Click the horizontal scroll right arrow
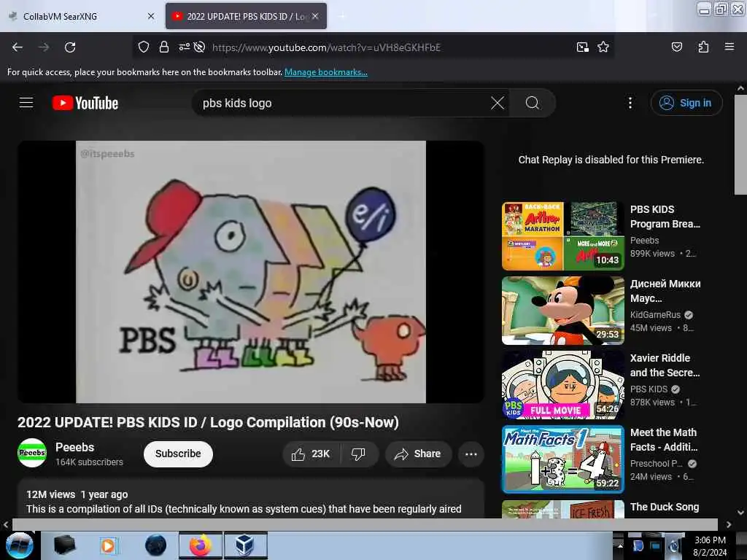Viewport: 747px width, 560px height. pos(729,524)
